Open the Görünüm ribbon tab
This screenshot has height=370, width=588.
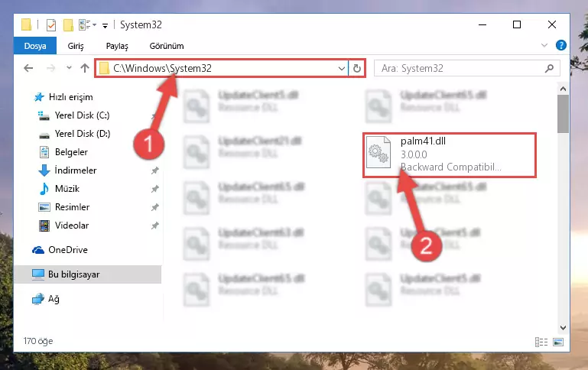point(167,46)
